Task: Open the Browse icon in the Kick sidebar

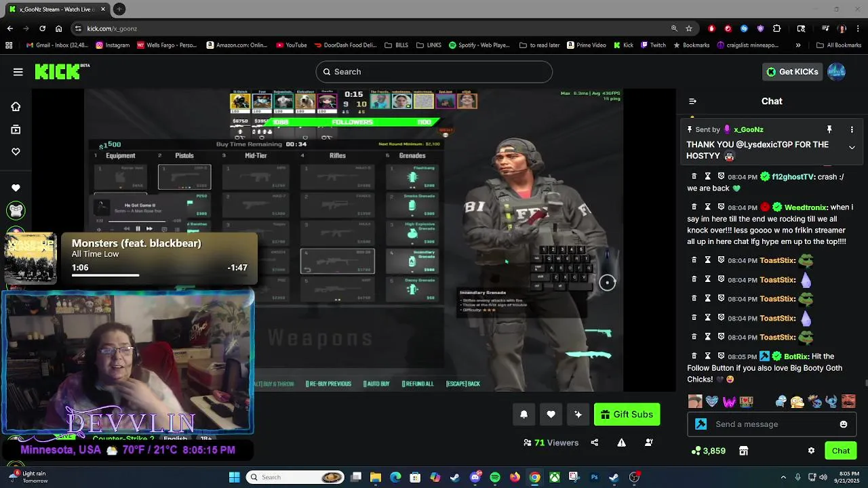Action: click(16, 129)
